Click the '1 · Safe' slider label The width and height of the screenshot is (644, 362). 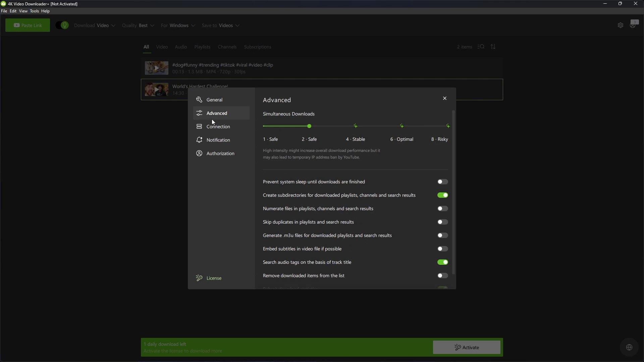[x=270, y=139]
